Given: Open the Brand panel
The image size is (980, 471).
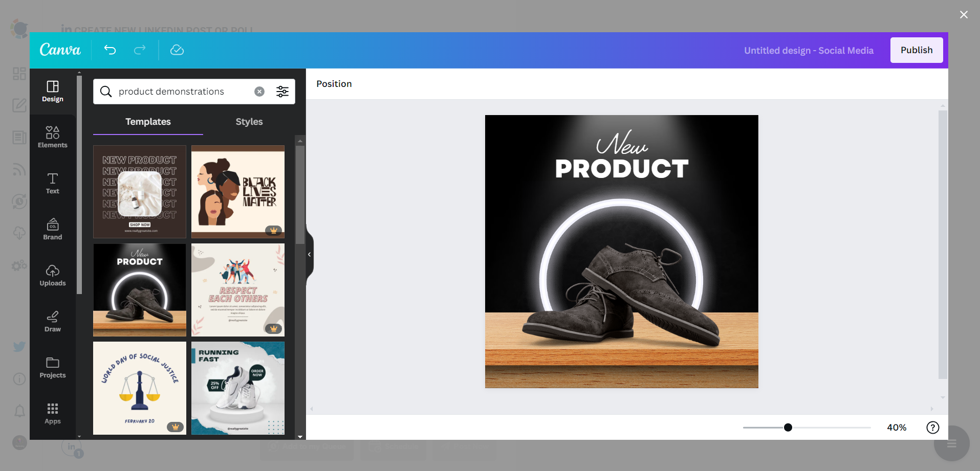Looking at the screenshot, I should (52, 229).
